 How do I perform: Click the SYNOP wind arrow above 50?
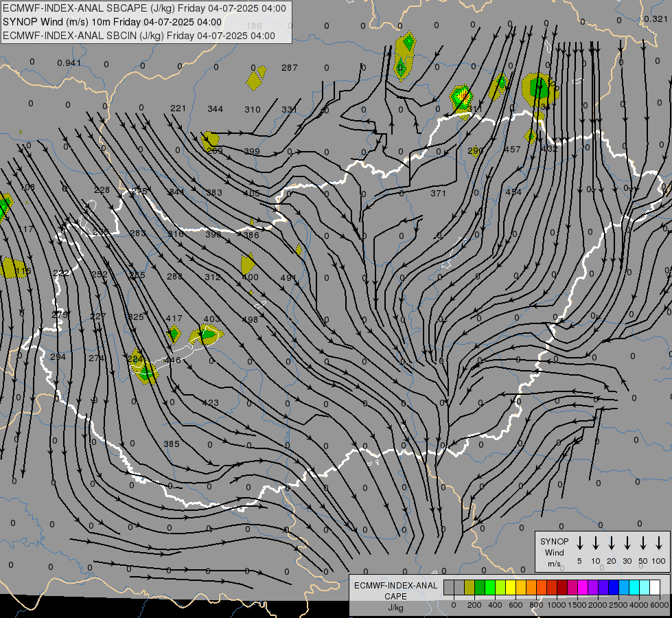pyautogui.click(x=643, y=543)
